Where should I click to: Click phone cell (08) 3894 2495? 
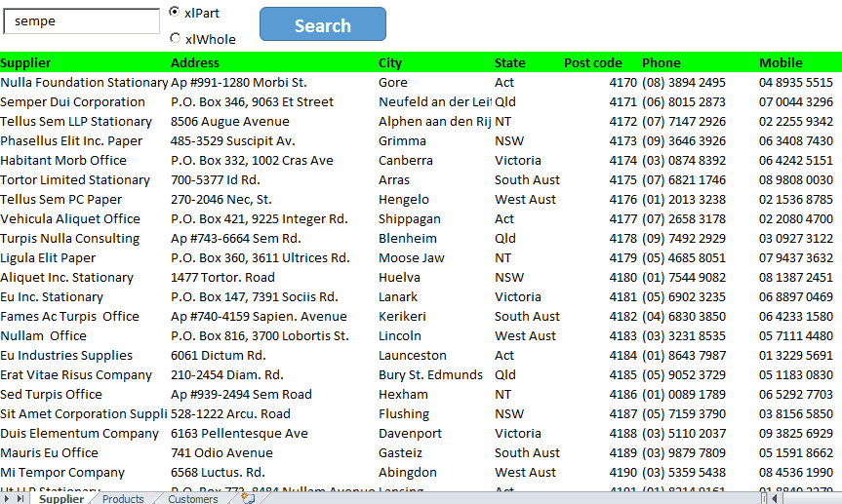click(684, 82)
